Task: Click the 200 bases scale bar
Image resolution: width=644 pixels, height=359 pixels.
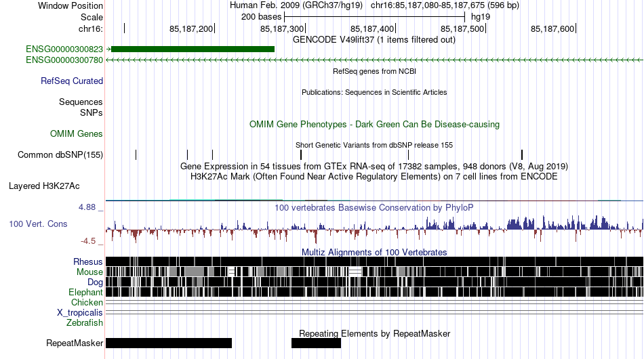Action: tap(374, 17)
